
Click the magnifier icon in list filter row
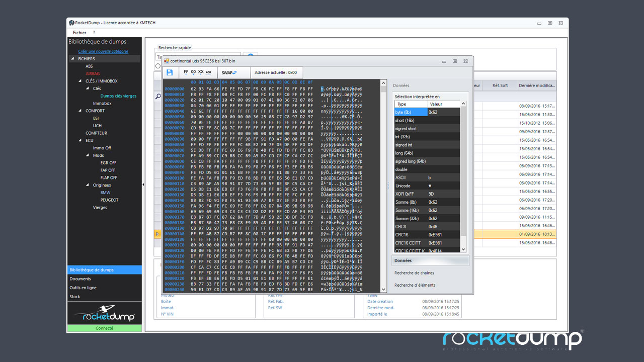click(x=158, y=97)
